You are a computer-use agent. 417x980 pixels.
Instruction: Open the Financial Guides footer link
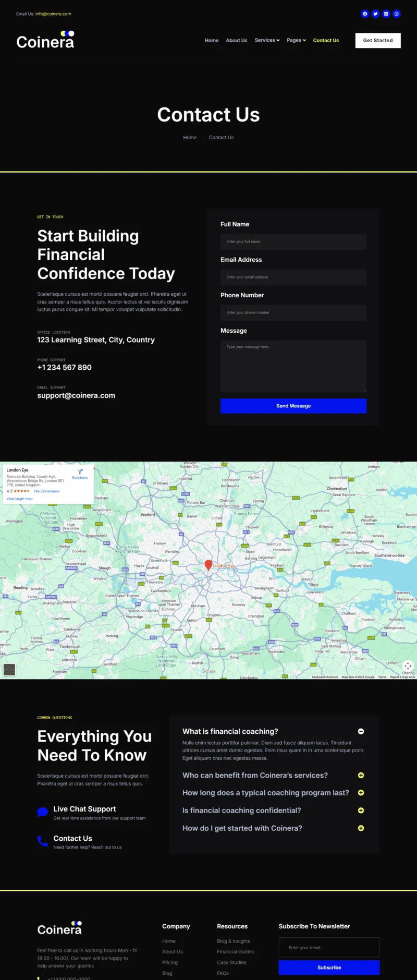coord(236,952)
